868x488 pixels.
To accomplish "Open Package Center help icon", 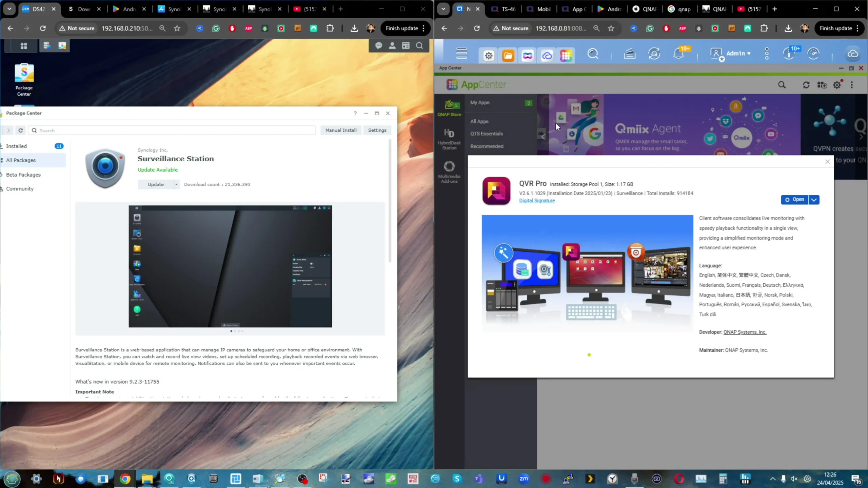I will point(355,113).
